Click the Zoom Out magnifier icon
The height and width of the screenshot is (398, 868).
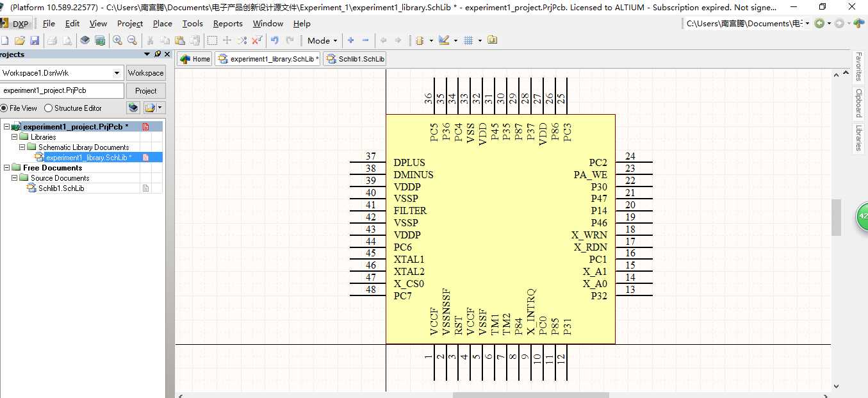132,40
